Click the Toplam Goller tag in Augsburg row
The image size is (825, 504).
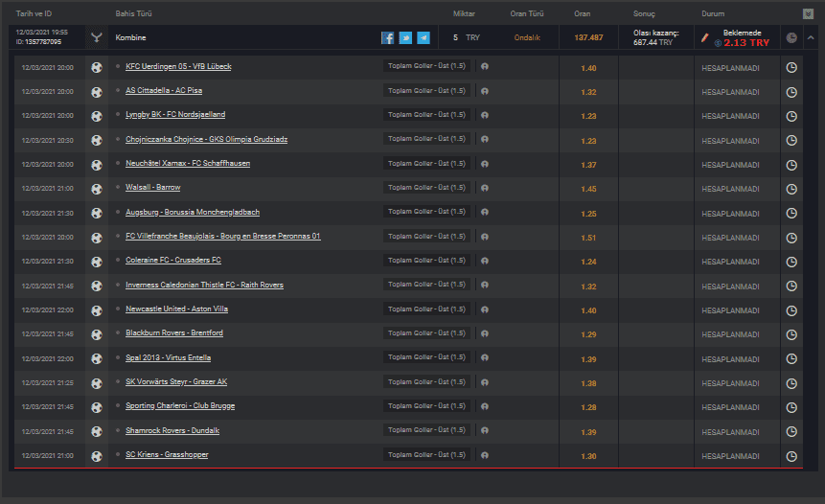click(426, 212)
